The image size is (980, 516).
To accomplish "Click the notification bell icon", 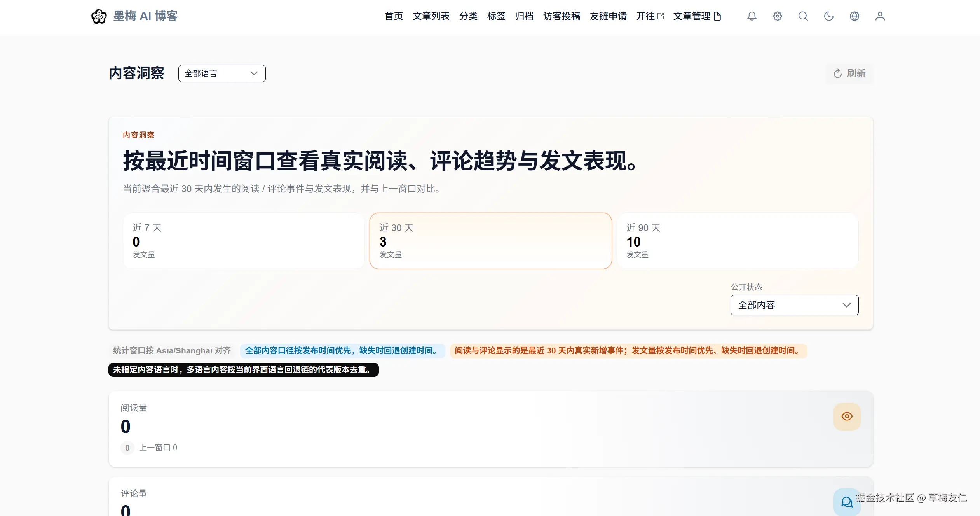I will click(x=752, y=16).
